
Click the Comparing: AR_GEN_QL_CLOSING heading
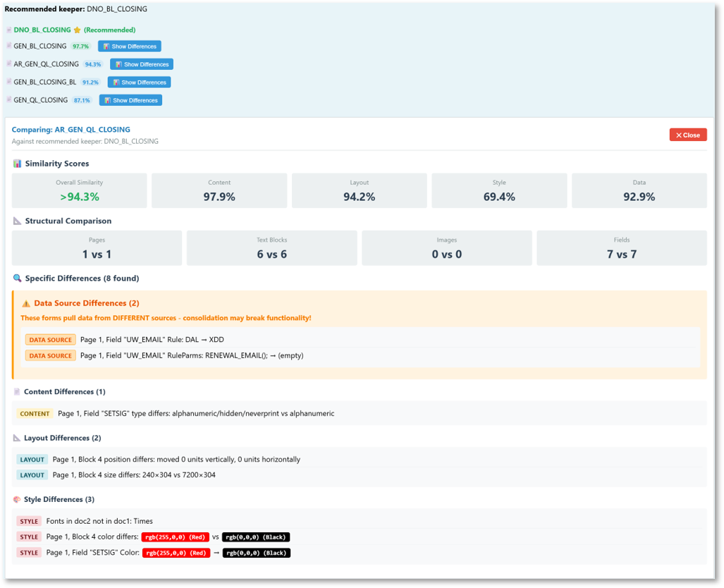tap(71, 130)
